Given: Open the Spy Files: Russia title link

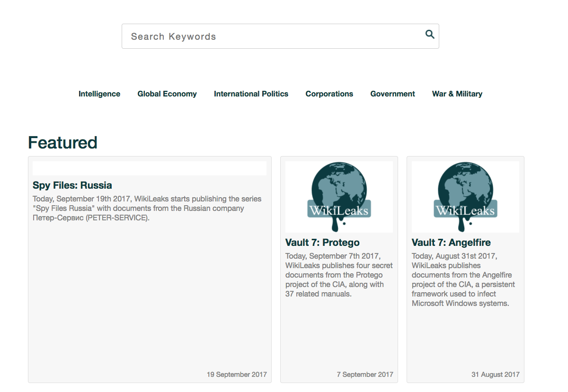Looking at the screenshot, I should (72, 185).
